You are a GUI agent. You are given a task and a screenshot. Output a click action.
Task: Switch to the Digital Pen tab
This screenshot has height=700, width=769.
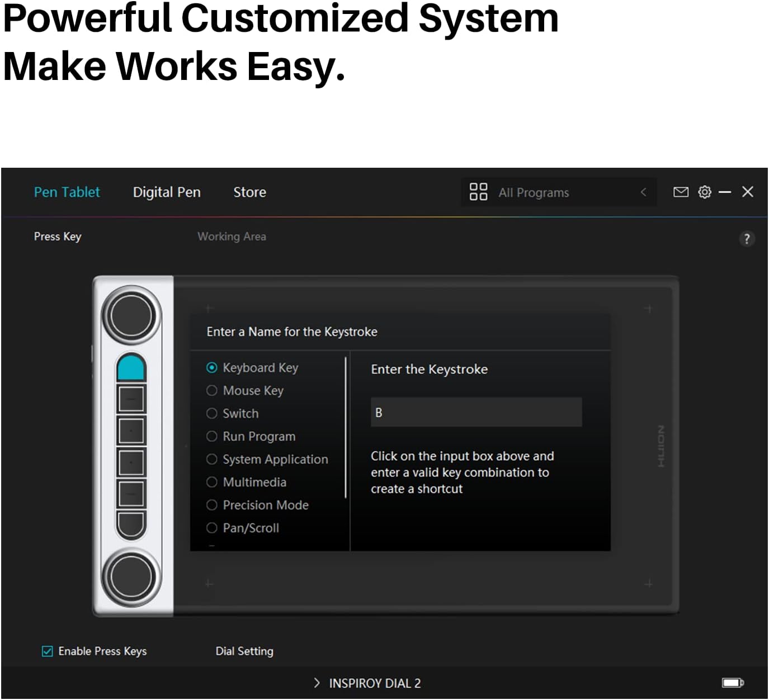[x=167, y=192]
